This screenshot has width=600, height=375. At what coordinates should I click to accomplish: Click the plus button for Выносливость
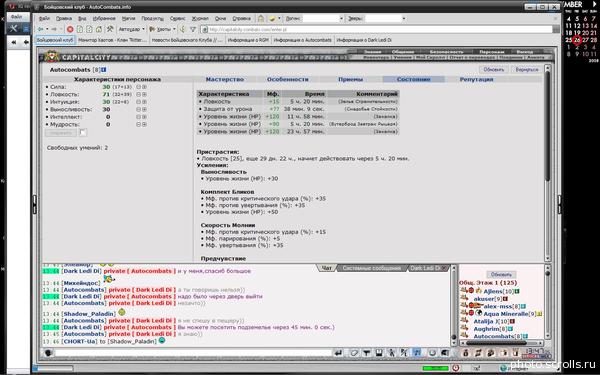pyautogui.click(x=144, y=109)
